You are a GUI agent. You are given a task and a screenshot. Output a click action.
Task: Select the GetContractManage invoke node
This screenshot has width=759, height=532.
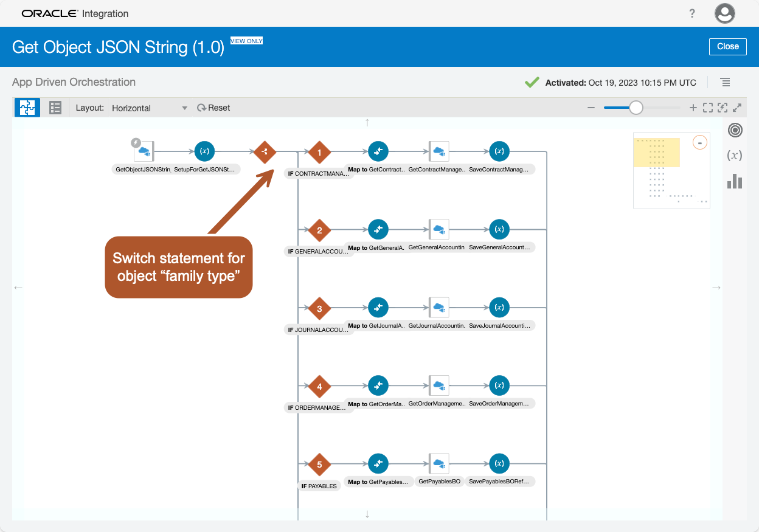(438, 151)
